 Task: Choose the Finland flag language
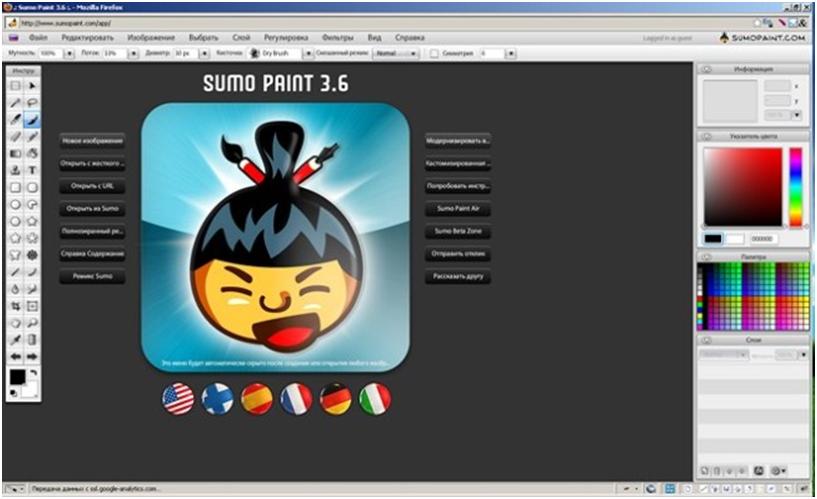pyautogui.click(x=218, y=399)
